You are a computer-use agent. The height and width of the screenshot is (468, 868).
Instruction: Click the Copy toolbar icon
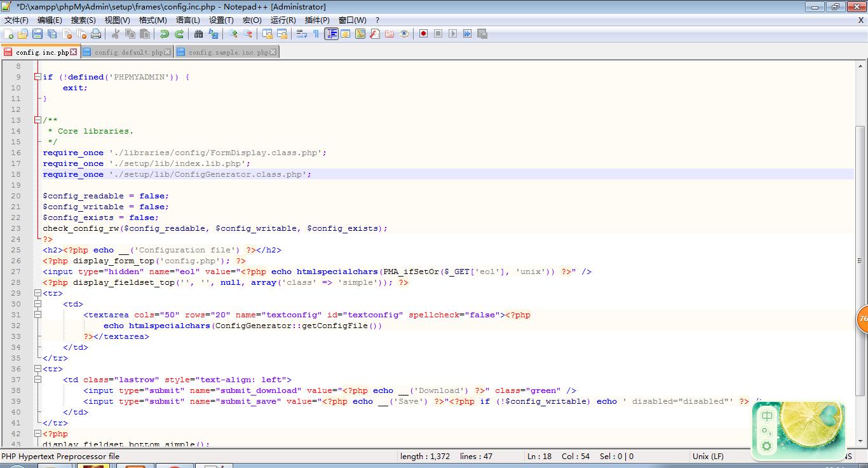[x=130, y=34]
